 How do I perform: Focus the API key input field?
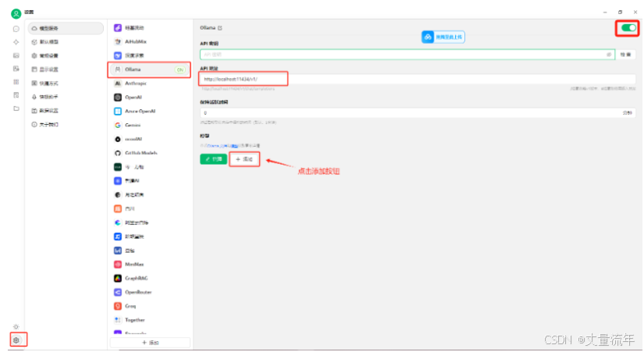(x=407, y=54)
